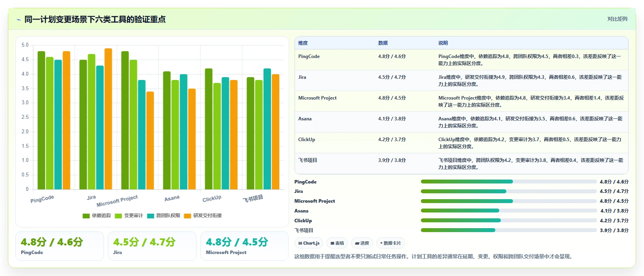Click the Jira progress bar
Viewport: 644px width, 276px height.
509,191
